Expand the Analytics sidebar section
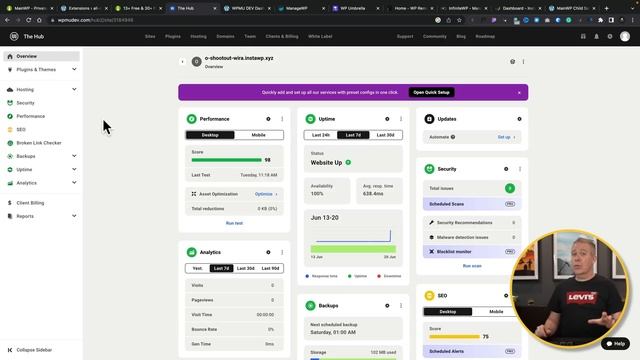The image size is (640, 360). point(74,183)
